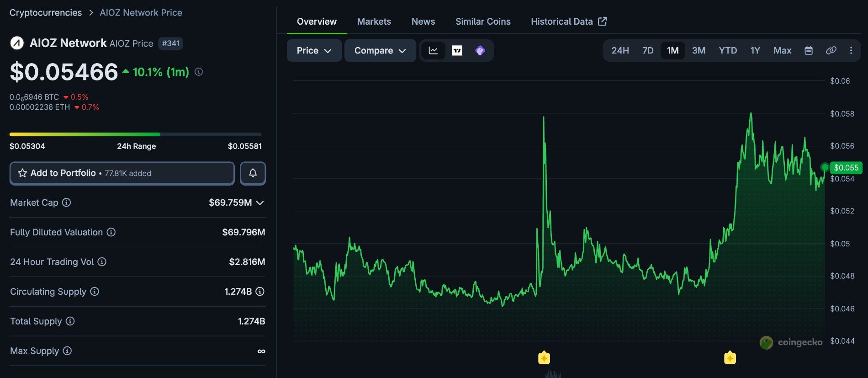868x378 pixels.
Task: Open the Price dropdown
Action: [x=314, y=51]
